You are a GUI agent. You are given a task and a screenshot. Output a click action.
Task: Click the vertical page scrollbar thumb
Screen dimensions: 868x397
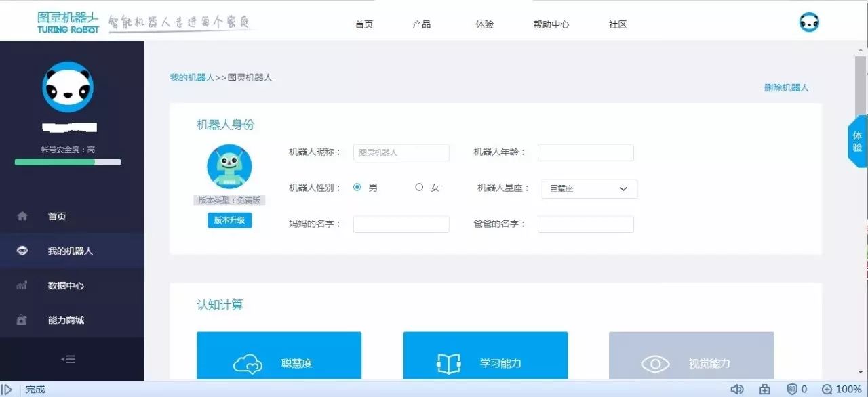click(861, 86)
